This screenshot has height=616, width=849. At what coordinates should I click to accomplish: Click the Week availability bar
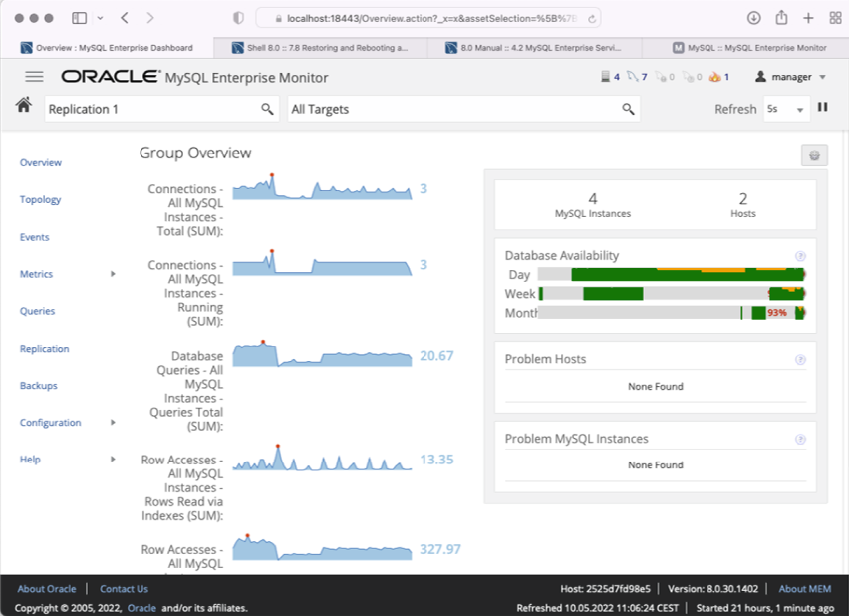tap(672, 294)
